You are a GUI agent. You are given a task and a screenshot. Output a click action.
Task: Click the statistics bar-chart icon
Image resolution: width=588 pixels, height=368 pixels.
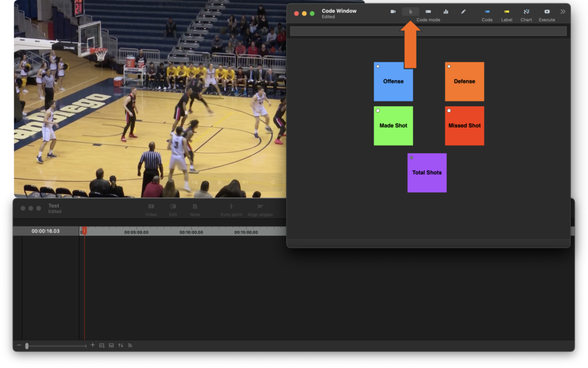446,11
